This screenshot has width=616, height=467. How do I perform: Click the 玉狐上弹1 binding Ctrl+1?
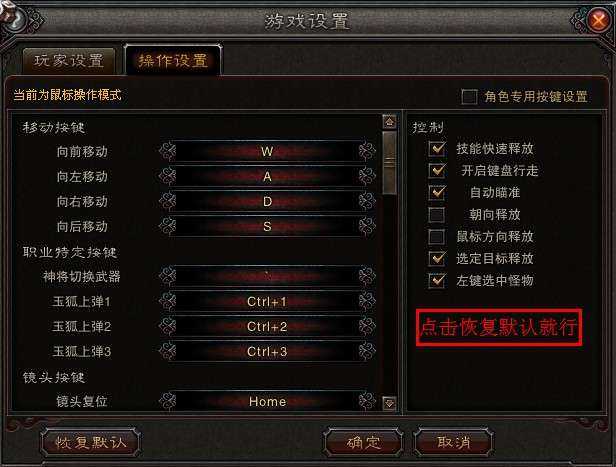267,302
